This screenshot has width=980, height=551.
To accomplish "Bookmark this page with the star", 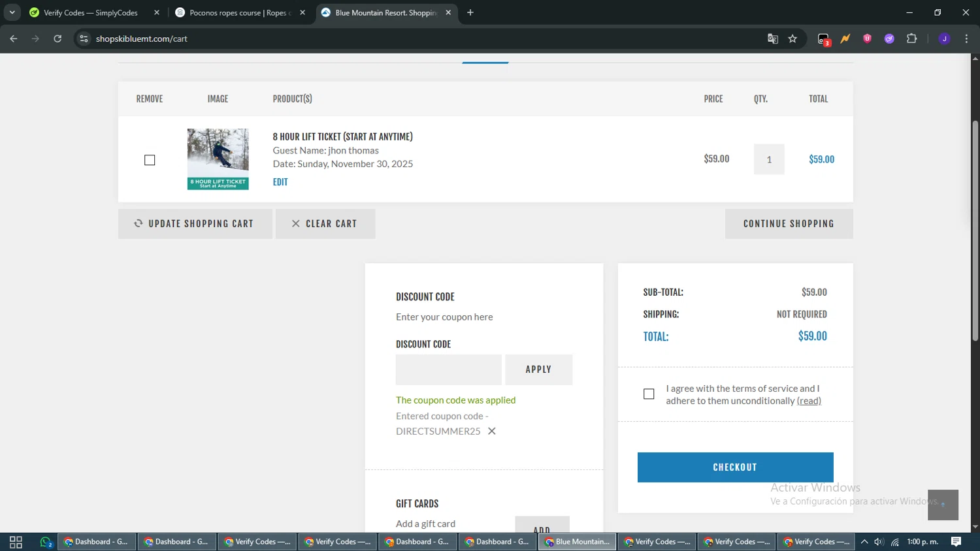I will tap(792, 39).
